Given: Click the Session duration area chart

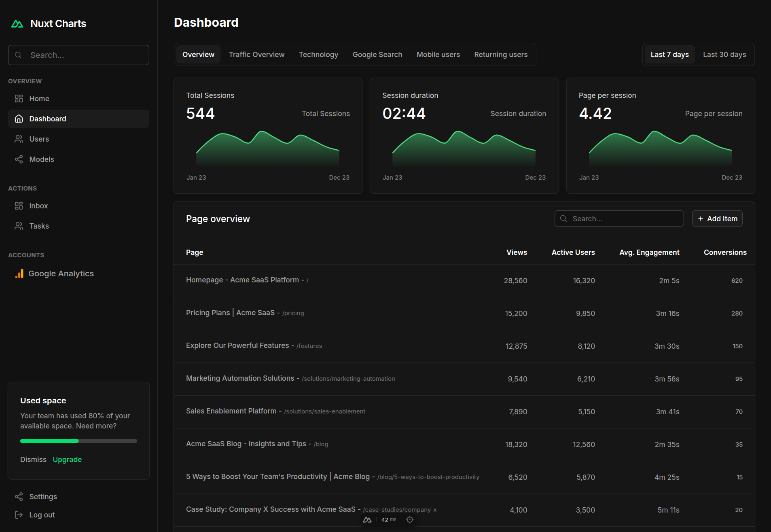Looking at the screenshot, I should (x=464, y=148).
